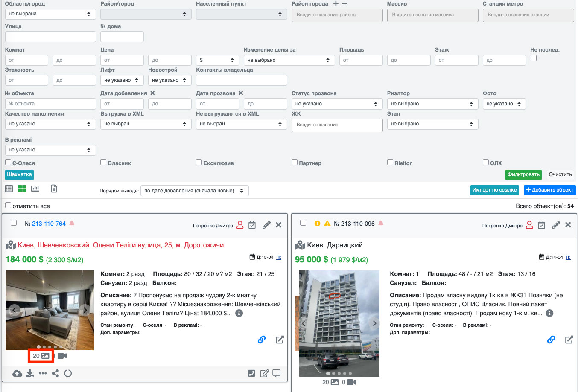Apply filters with the Фильтровать button

pos(523,174)
